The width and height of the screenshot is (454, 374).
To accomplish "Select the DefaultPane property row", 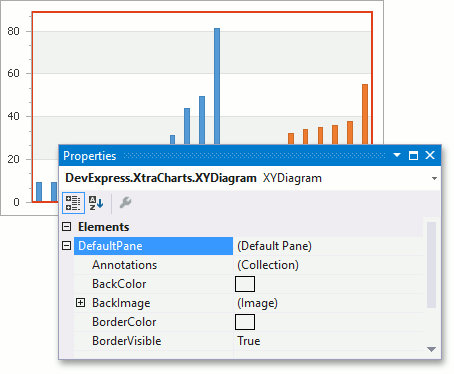I will (x=153, y=246).
